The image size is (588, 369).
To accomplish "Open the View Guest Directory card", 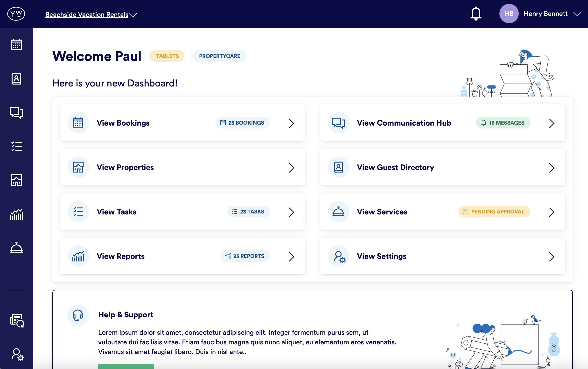I will tap(395, 167).
